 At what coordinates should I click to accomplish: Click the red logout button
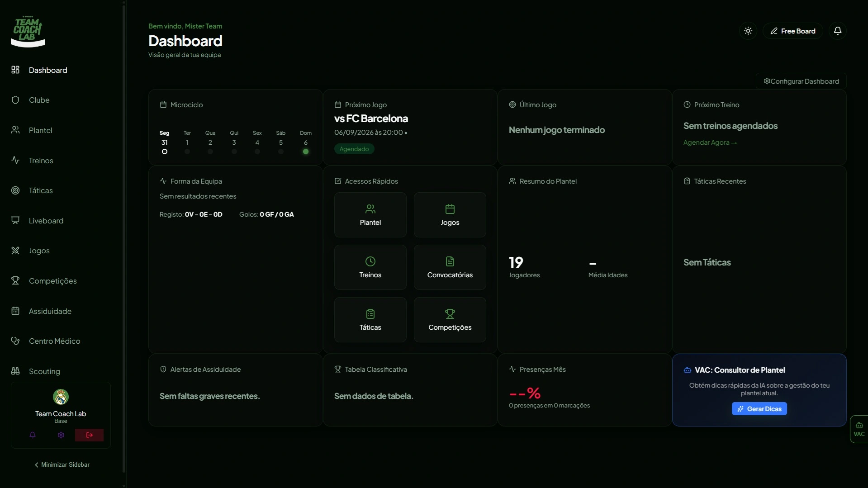[x=89, y=435]
